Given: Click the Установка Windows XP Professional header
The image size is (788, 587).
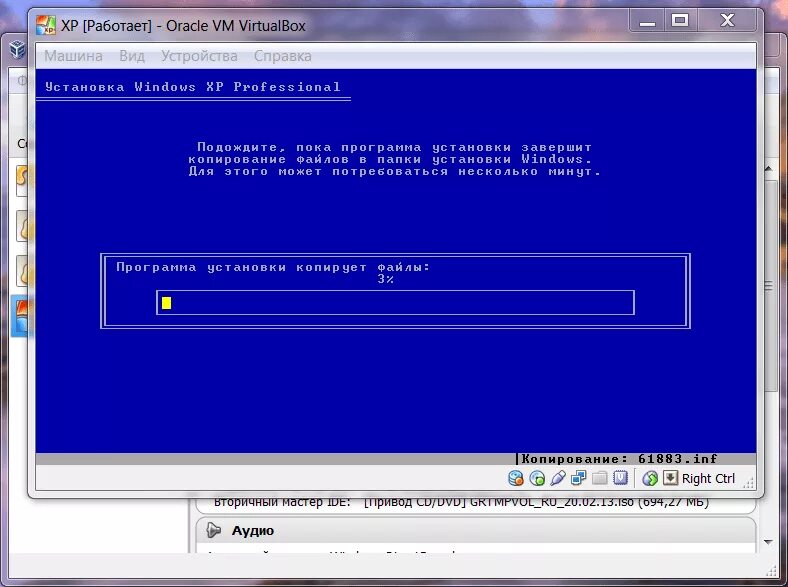Looking at the screenshot, I should [192, 87].
